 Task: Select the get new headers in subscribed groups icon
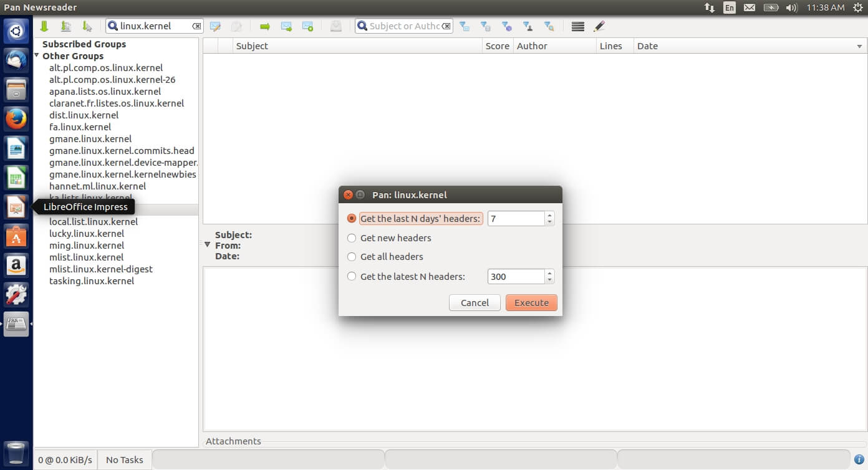pyautogui.click(x=66, y=26)
